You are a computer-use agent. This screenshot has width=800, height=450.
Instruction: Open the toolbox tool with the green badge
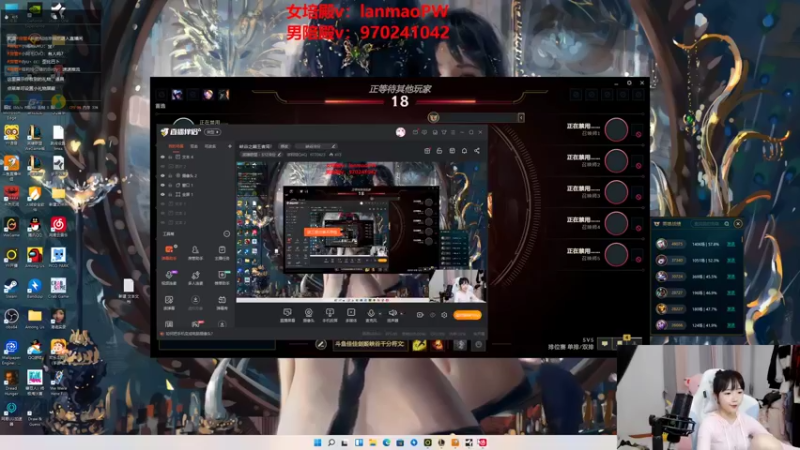pos(221,278)
